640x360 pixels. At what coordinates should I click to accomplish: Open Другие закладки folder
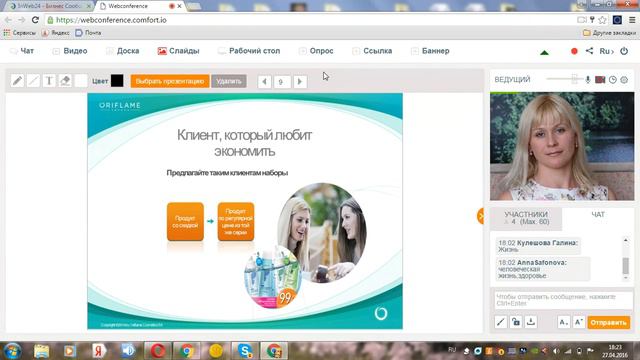pyautogui.click(x=609, y=33)
